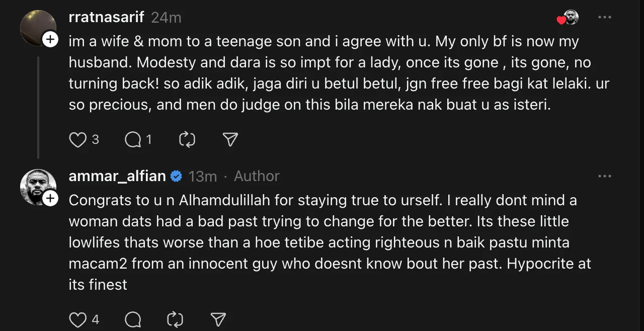The image size is (644, 331).
Task: Open ammar_alfian's profile from username
Action: [x=117, y=176]
